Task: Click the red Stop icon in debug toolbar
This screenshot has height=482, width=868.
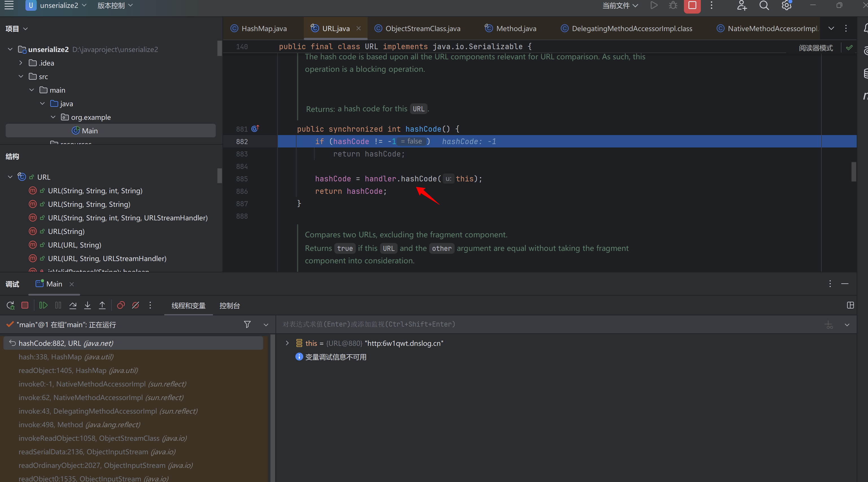Action: pyautogui.click(x=25, y=305)
